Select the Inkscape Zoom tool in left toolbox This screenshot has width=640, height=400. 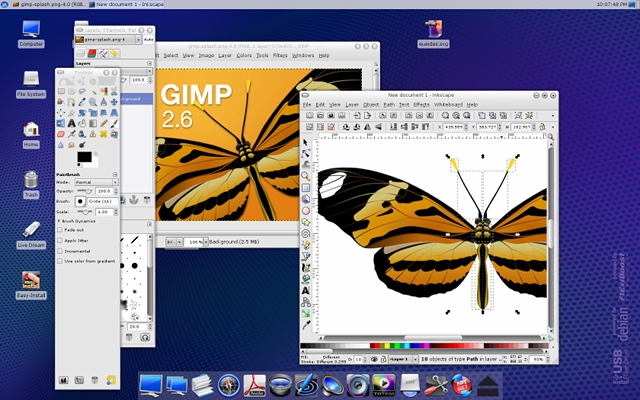tap(305, 176)
